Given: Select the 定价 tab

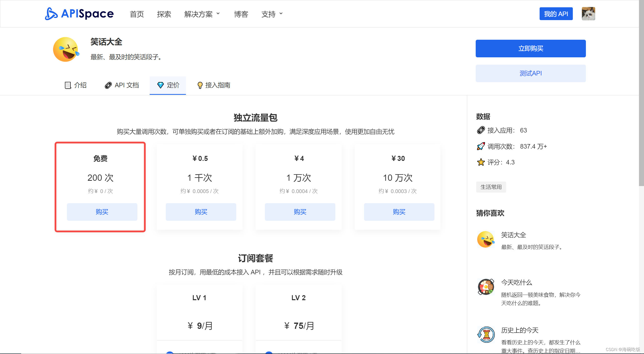Looking at the screenshot, I should tap(168, 85).
